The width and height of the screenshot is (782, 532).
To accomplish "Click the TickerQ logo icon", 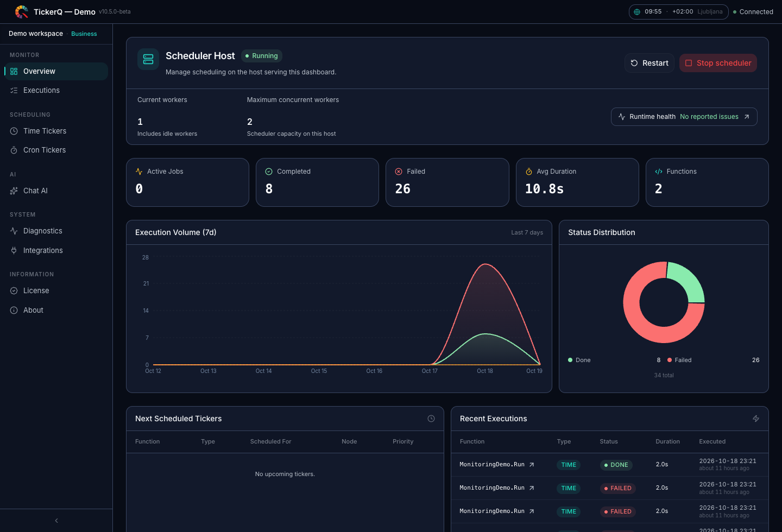I will (x=22, y=11).
